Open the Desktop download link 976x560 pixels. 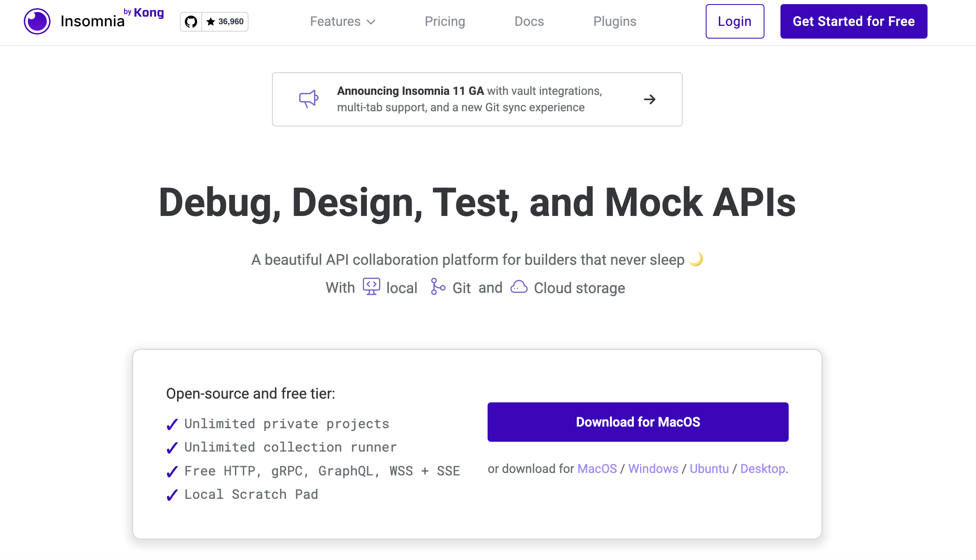click(x=763, y=468)
